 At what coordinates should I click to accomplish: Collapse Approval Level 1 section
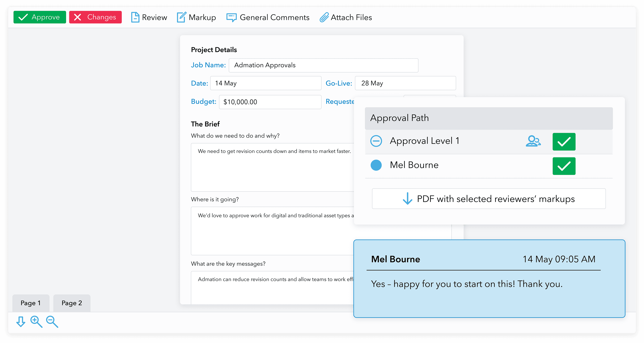click(x=376, y=141)
